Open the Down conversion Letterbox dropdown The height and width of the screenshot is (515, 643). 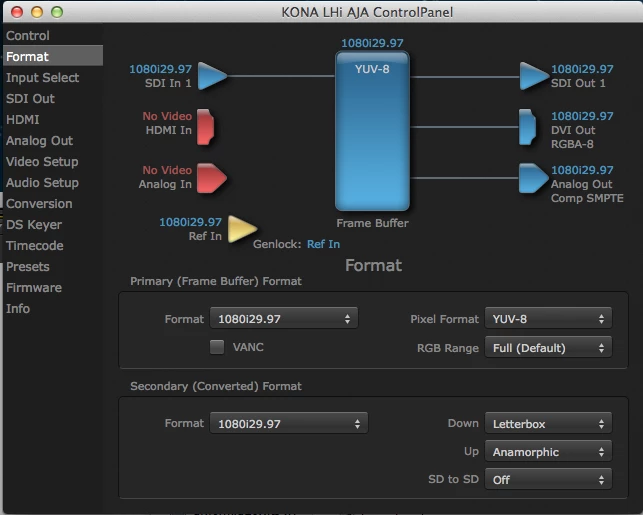(548, 424)
